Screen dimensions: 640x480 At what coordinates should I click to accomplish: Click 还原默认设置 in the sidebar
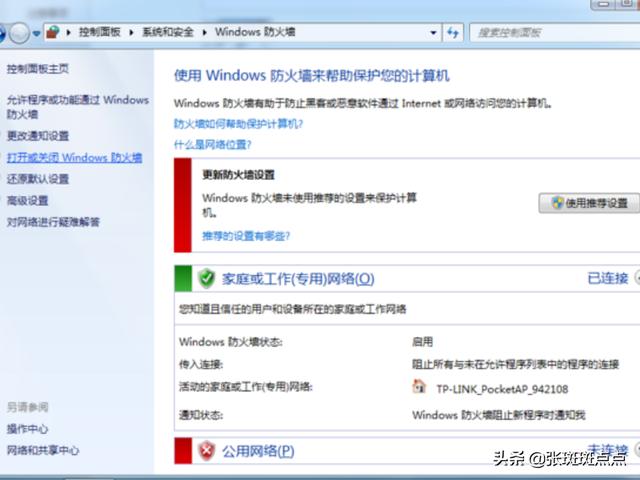[x=38, y=179]
